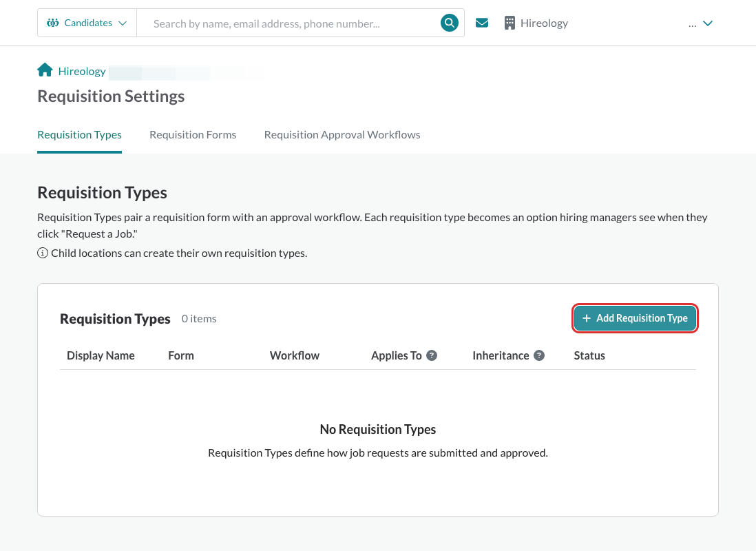This screenshot has height=551, width=756.
Task: Click the Status column header
Action: click(589, 355)
